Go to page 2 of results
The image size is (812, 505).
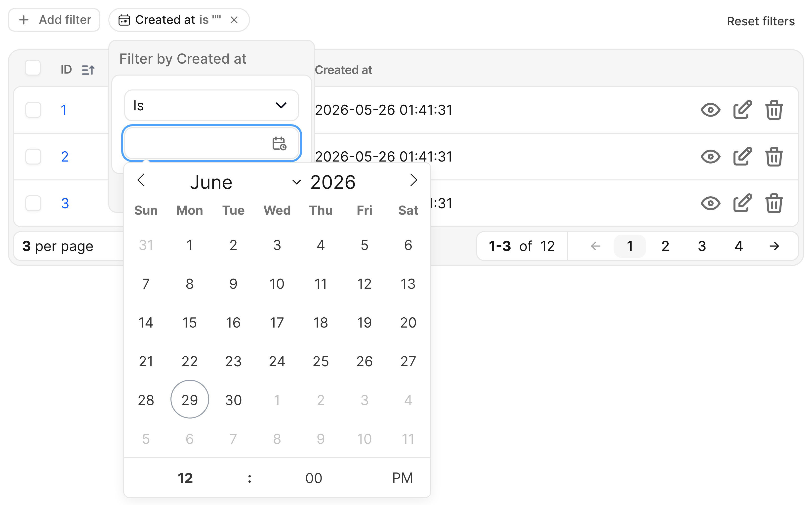tap(665, 246)
